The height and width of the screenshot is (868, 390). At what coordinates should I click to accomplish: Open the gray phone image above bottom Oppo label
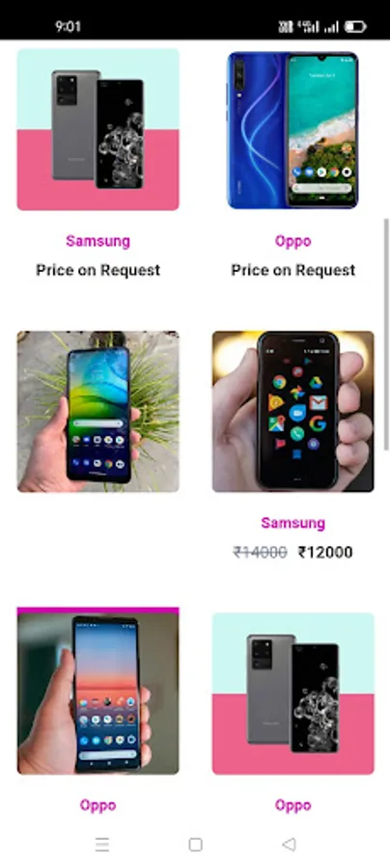293,693
